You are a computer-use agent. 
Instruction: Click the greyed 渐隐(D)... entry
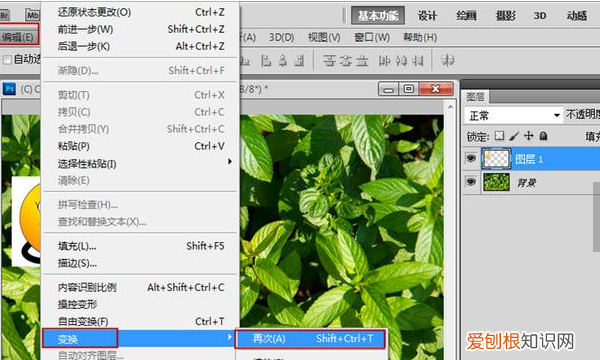pyautogui.click(x=140, y=70)
